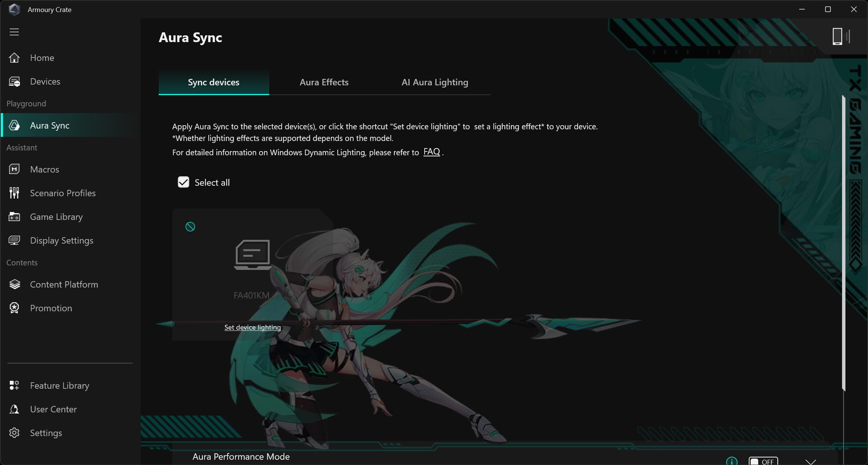Collapse the sidebar with hamburger menu
868x465 pixels.
(14, 32)
